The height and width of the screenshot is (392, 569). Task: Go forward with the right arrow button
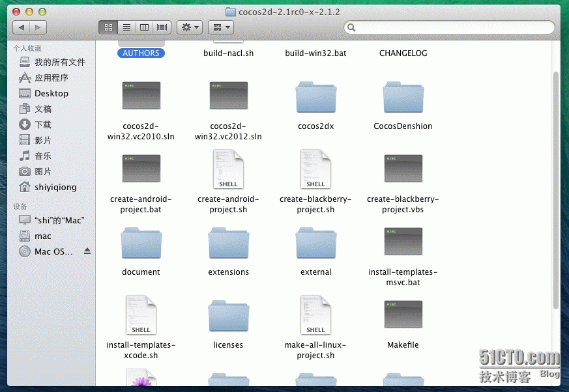pos(38,27)
